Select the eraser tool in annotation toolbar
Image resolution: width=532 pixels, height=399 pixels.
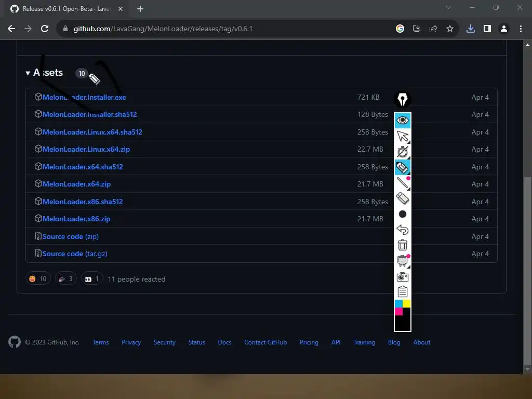pos(403,198)
